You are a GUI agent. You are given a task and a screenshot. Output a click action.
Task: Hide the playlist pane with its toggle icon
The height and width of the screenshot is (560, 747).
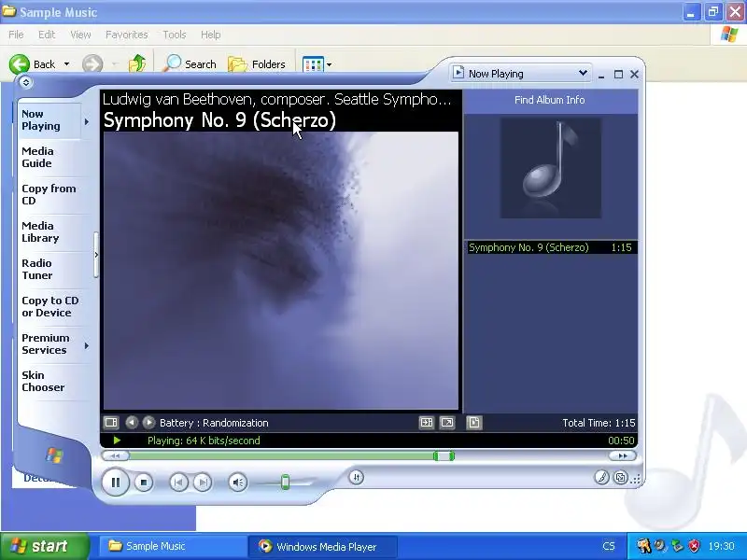[x=474, y=423]
